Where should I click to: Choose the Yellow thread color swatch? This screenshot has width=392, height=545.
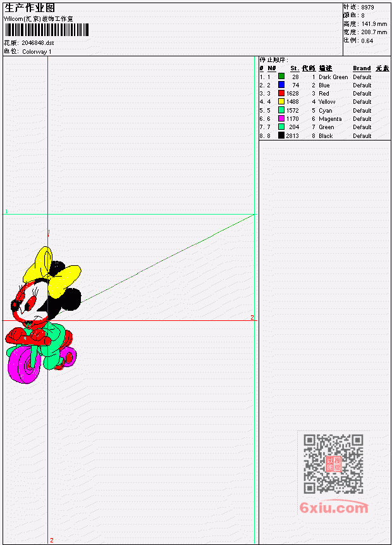pos(281,101)
